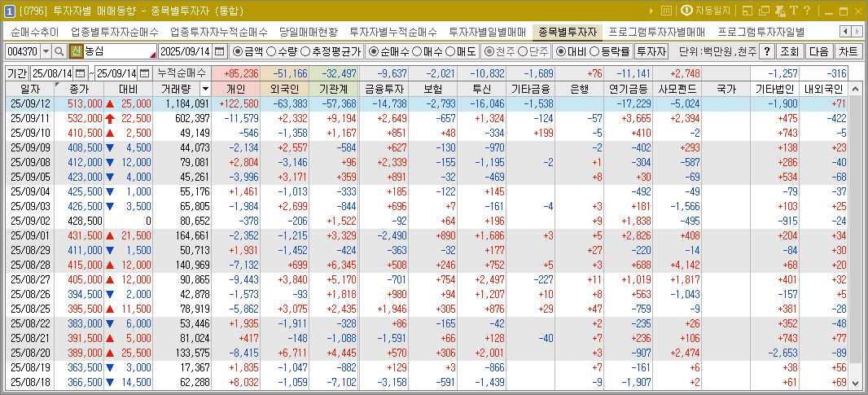The height and width of the screenshot is (395, 868).
Task: Open the period end date calendar picker
Action: point(144,72)
